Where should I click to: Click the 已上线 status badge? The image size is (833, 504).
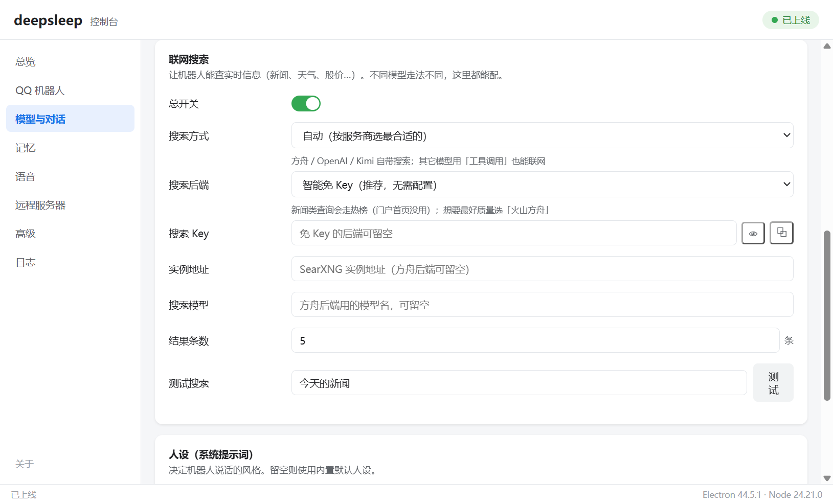click(x=791, y=20)
